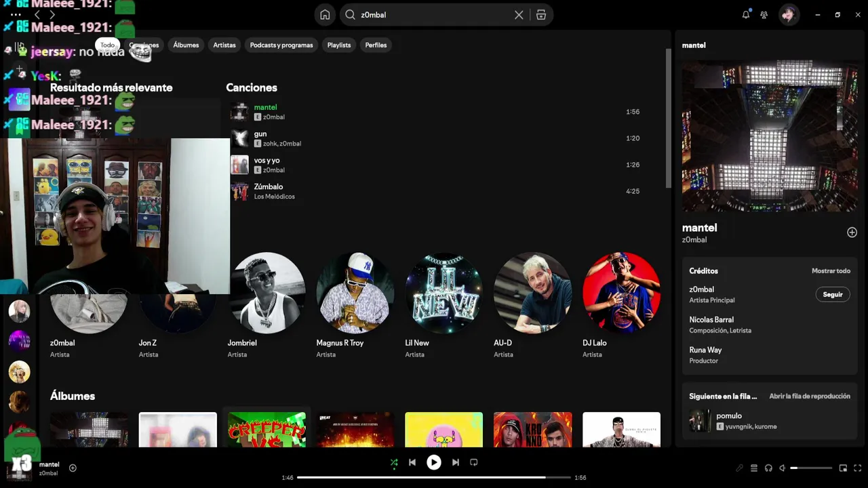This screenshot has width=868, height=488.
Task: Click Runa Way producer credit
Action: point(705,350)
